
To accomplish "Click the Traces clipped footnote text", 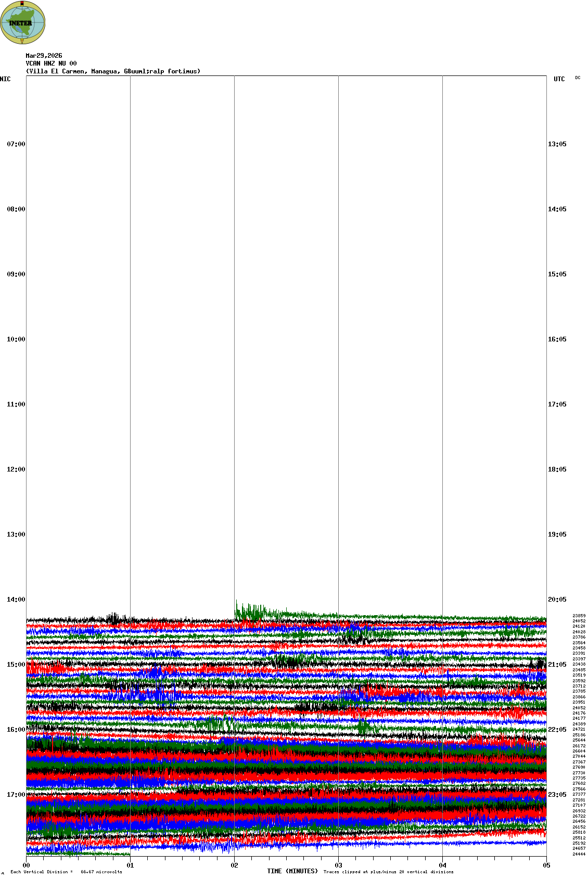I will coord(388,872).
